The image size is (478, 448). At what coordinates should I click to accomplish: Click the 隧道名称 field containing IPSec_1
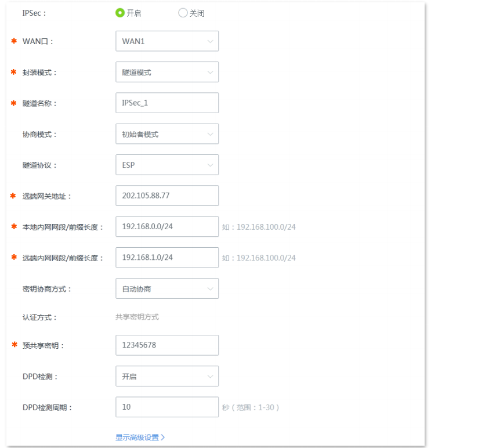(x=167, y=103)
